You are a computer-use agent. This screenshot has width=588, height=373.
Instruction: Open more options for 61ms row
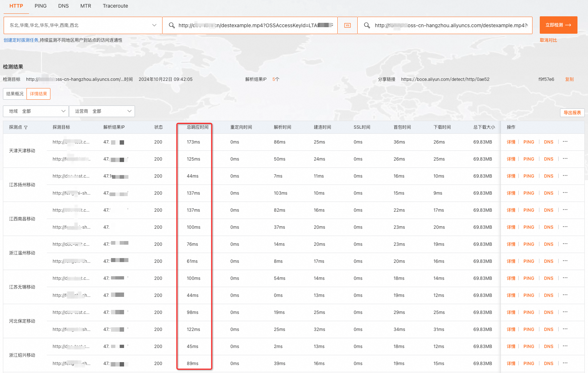[x=565, y=261]
